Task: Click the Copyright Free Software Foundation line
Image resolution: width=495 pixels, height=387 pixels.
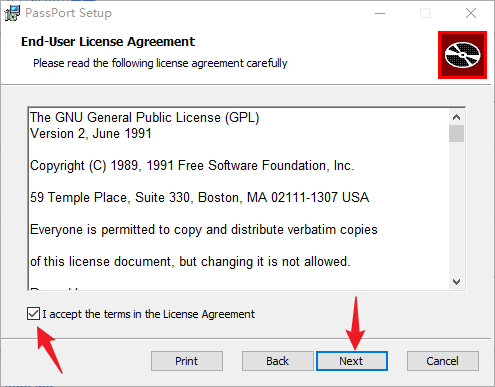Action: (192, 166)
